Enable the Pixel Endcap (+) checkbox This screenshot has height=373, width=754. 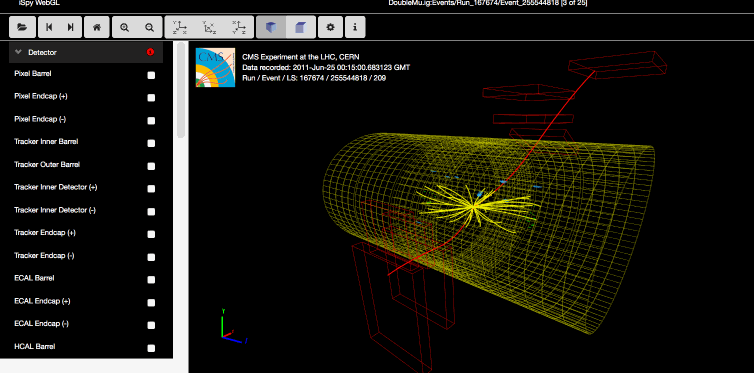pos(151,98)
